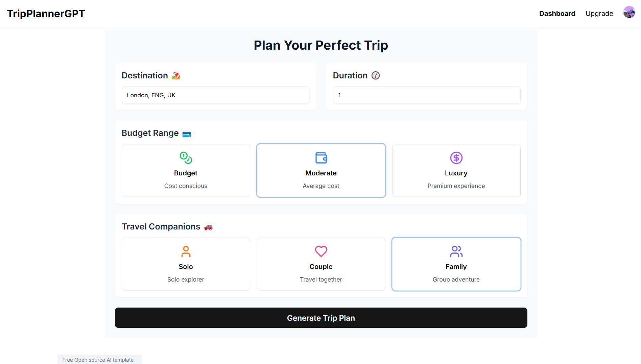Go to the Upgrade page
Screen dimensions: 641x364
coord(599,14)
